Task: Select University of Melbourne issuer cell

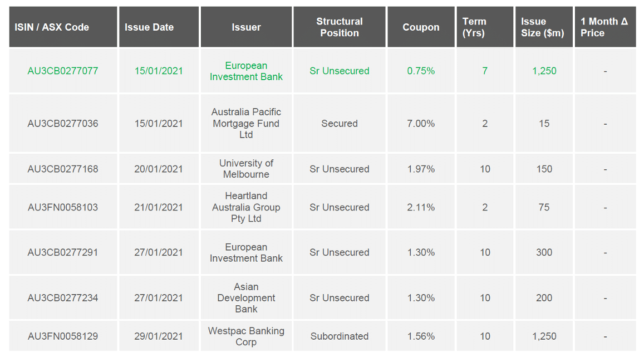Action: click(x=246, y=169)
